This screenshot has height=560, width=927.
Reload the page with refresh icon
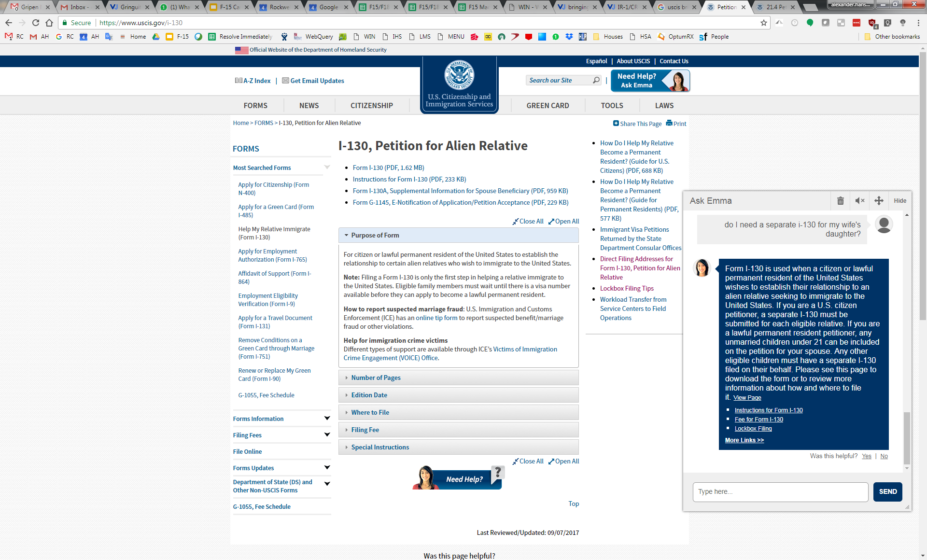coord(36,23)
